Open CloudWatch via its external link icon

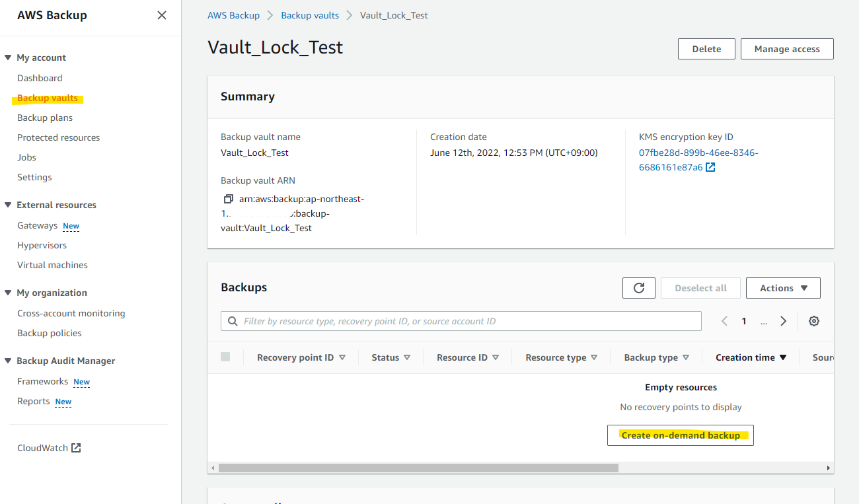point(75,447)
